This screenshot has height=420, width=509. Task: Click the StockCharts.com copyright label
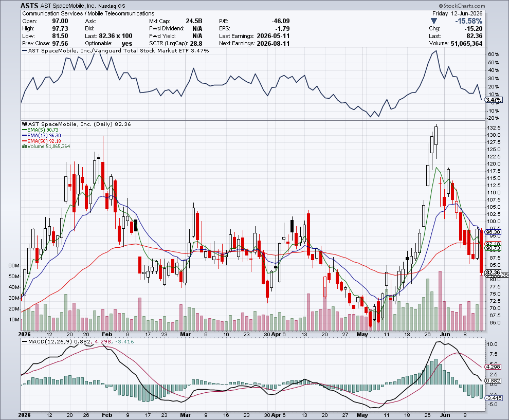coord(462,6)
